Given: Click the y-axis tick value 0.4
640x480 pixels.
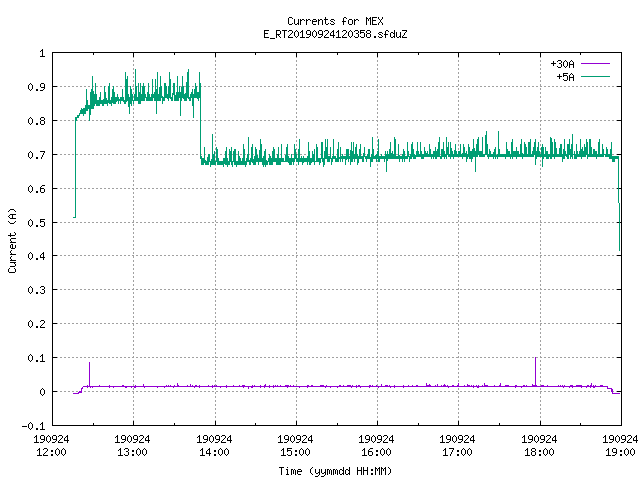Looking at the screenshot, I should coord(36,256).
